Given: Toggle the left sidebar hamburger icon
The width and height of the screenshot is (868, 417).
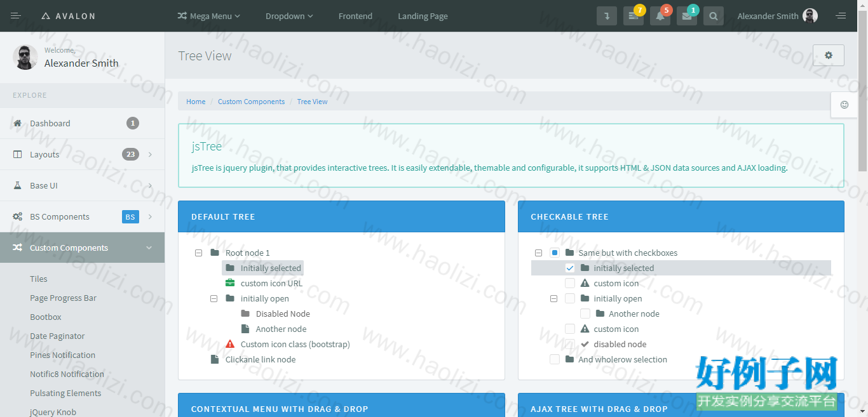Looking at the screenshot, I should [x=16, y=16].
